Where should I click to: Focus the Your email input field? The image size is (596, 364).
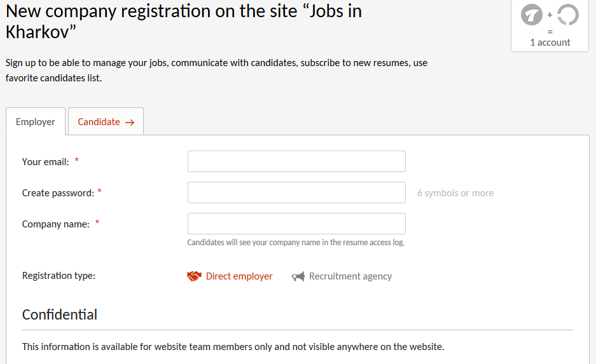pos(296,161)
